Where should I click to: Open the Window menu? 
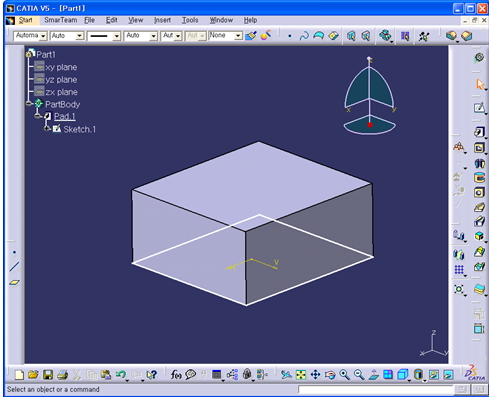(x=221, y=20)
